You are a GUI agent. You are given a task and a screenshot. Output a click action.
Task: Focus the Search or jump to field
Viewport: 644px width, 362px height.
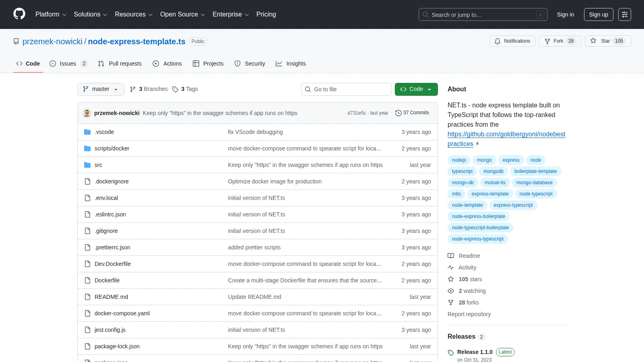[x=483, y=14]
